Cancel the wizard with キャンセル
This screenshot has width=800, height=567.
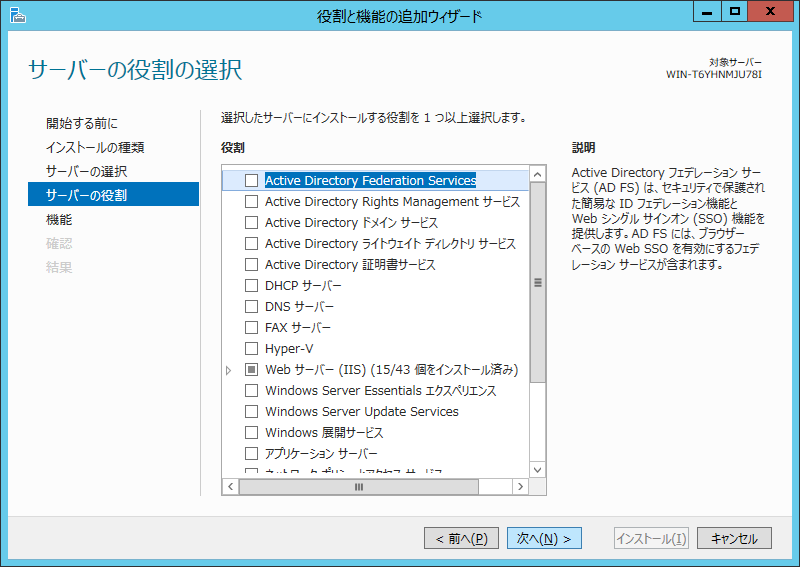pyautogui.click(x=734, y=538)
